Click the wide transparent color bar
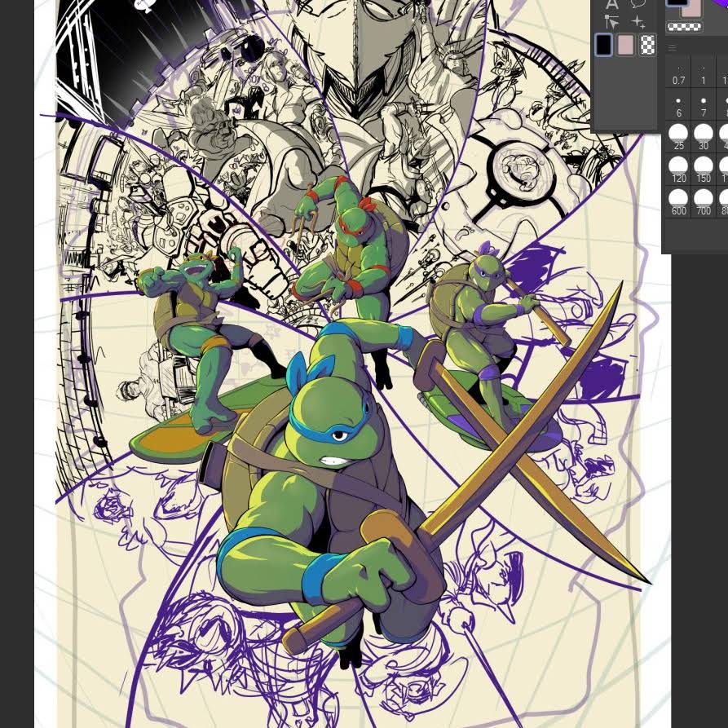This screenshot has width=728, height=728. (x=685, y=27)
